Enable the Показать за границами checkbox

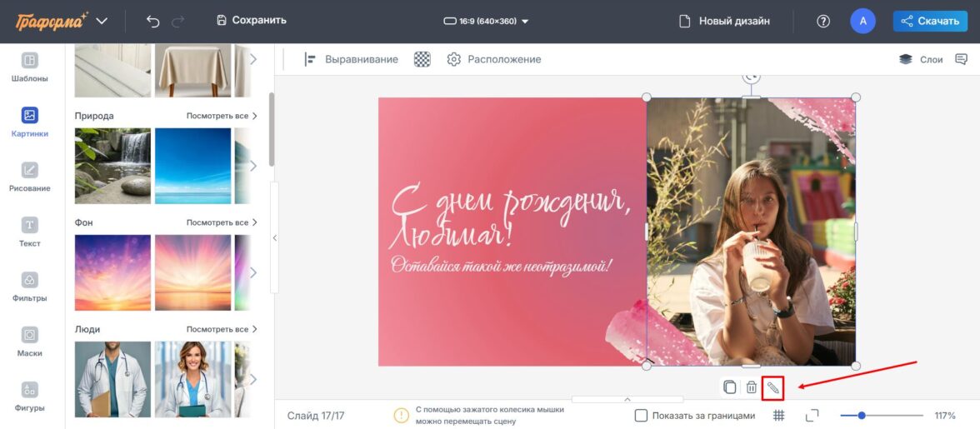point(641,416)
